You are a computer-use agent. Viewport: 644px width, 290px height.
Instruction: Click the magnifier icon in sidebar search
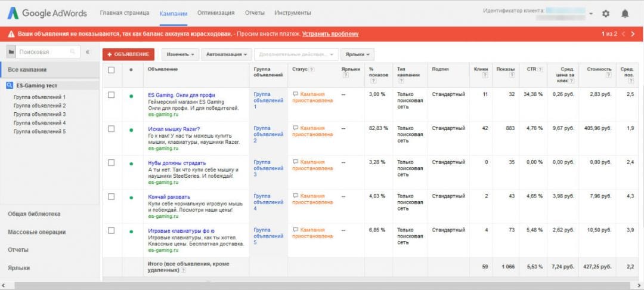73,52
